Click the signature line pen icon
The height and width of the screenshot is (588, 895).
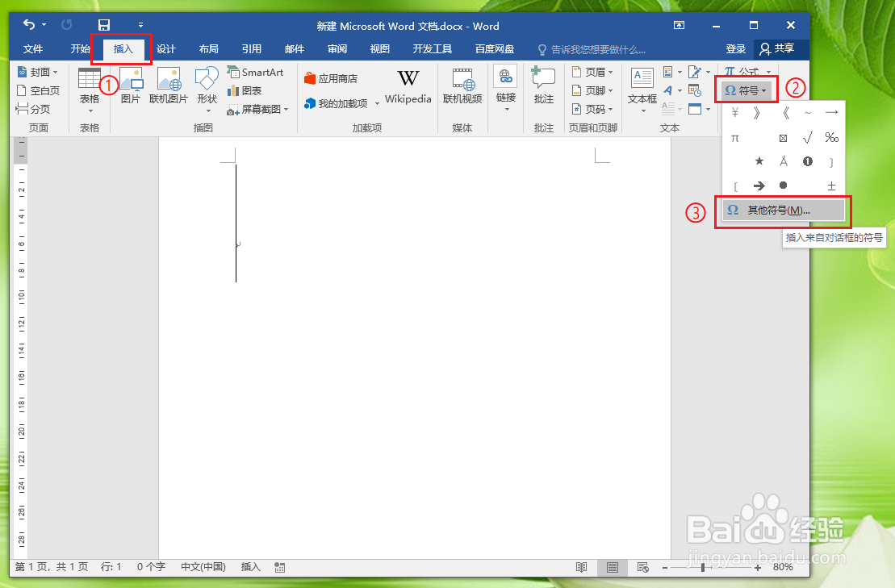[x=695, y=72]
